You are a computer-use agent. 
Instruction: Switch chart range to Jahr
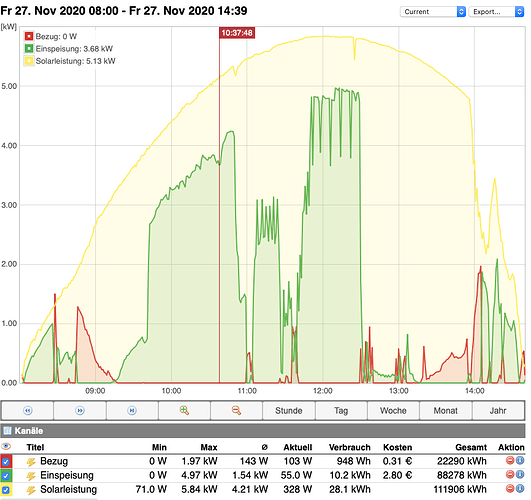[498, 411]
